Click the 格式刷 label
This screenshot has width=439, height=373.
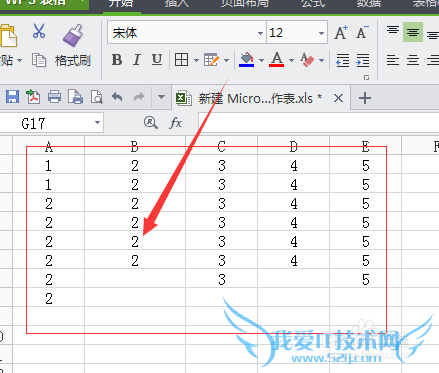(73, 61)
